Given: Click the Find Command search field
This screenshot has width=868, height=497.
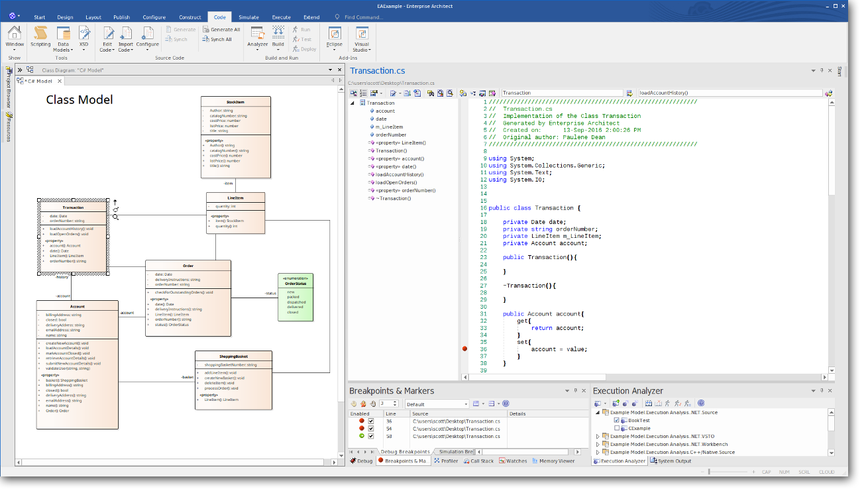Looking at the screenshot, I should click(363, 17).
